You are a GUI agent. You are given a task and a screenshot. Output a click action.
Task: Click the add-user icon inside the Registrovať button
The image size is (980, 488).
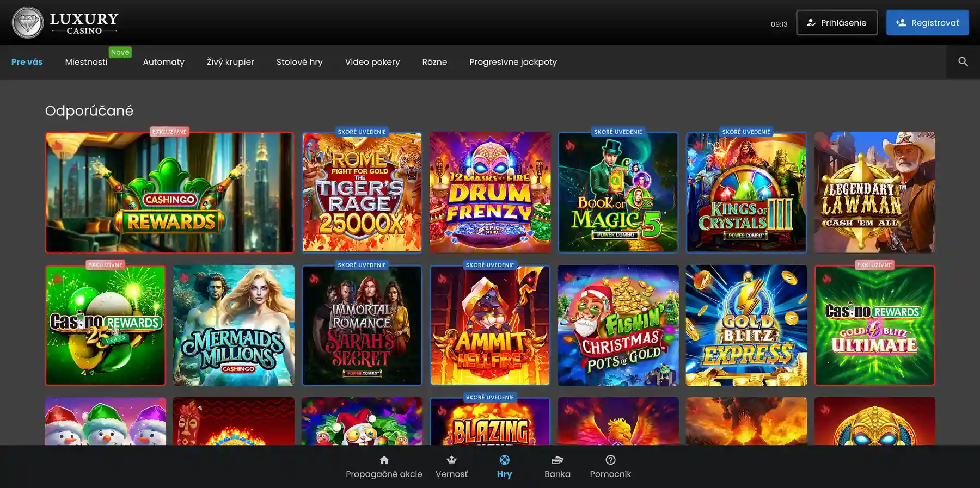pos(901,23)
